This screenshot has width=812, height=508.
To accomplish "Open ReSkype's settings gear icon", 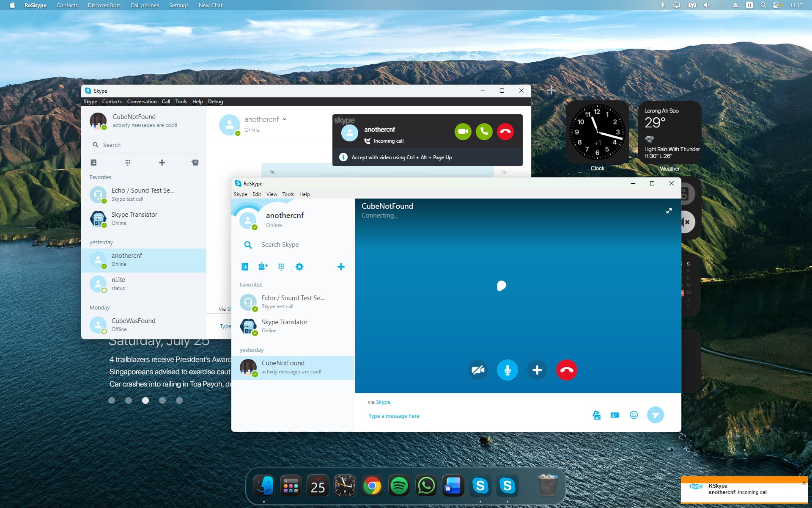I will pyautogui.click(x=299, y=267).
